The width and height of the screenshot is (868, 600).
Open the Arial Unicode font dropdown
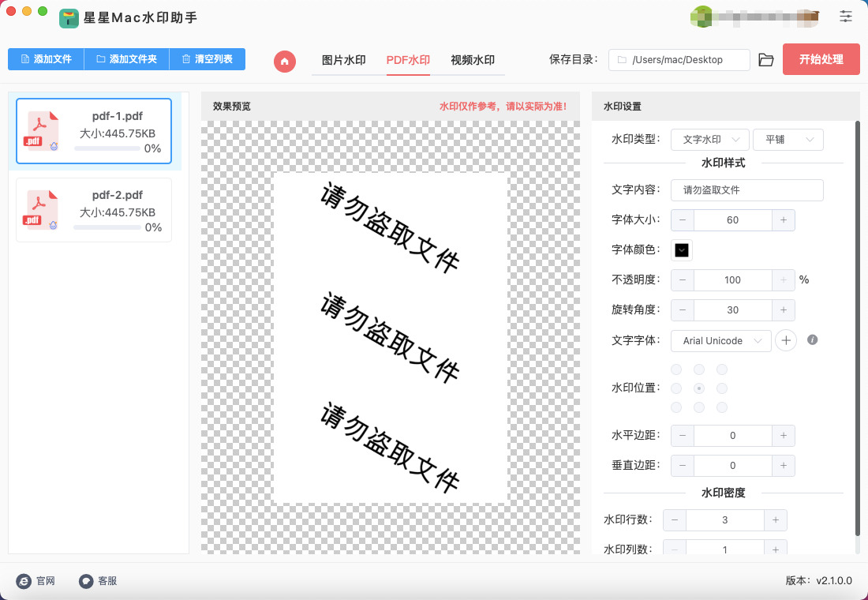click(x=720, y=340)
